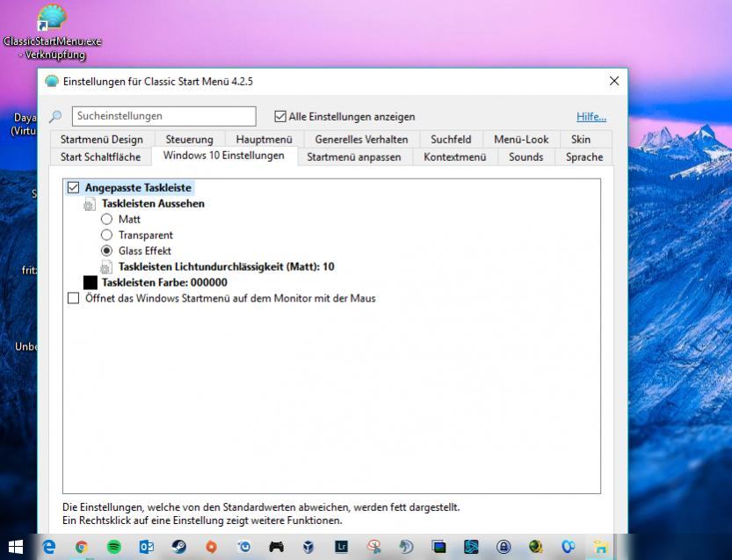
Task: Launch Steam from the taskbar
Action: pos(178,547)
